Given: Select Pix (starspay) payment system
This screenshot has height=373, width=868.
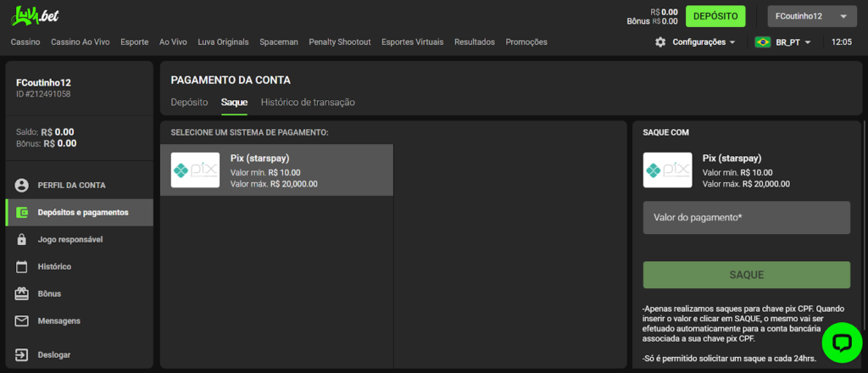Looking at the screenshot, I should [276, 170].
